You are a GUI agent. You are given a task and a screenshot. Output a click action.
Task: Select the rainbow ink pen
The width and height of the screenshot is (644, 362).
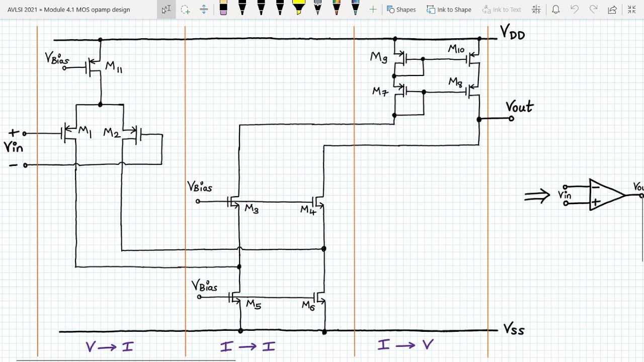[337, 9]
